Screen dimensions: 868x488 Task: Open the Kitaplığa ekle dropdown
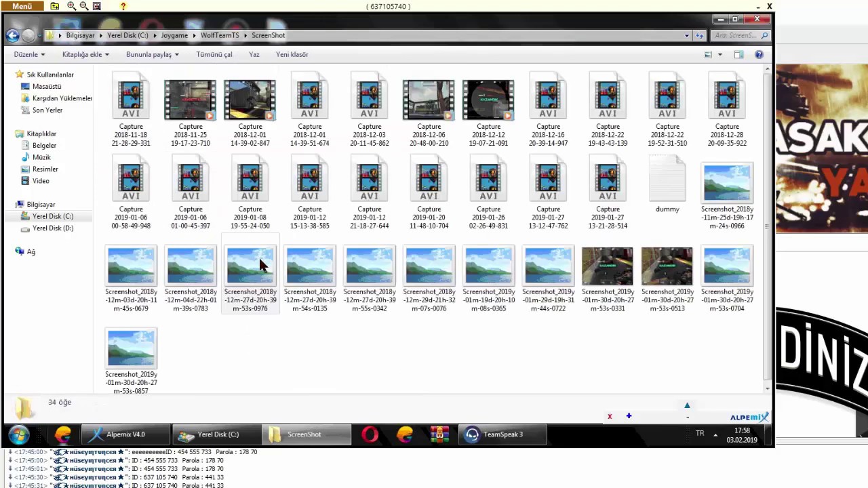(85, 54)
